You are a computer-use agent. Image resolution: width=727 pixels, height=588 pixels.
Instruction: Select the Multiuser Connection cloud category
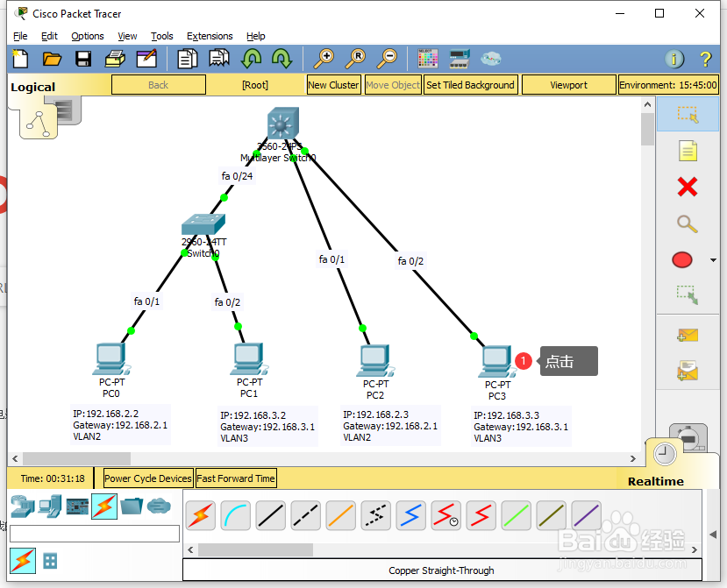(x=159, y=507)
